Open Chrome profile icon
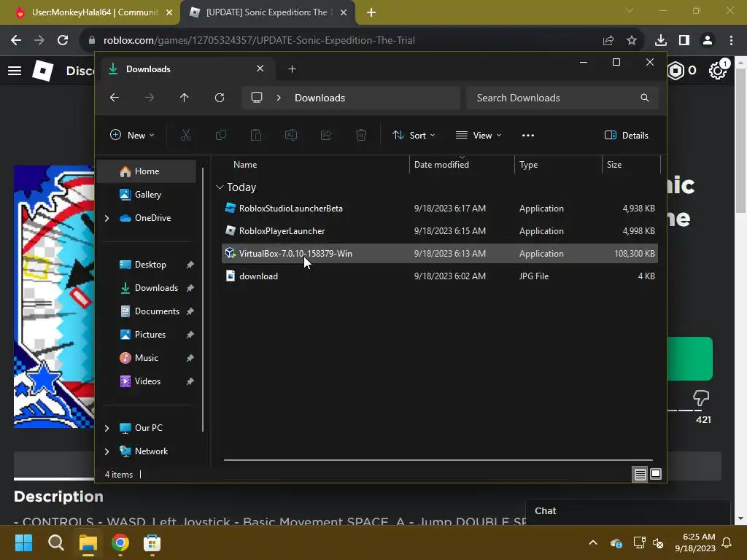The height and width of the screenshot is (560, 747). 708,41
